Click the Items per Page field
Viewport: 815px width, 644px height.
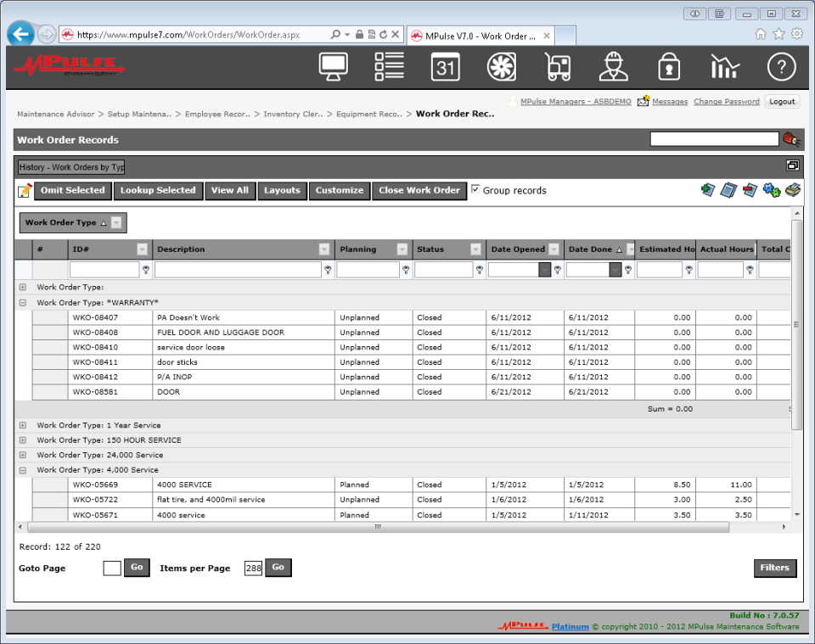pos(253,568)
